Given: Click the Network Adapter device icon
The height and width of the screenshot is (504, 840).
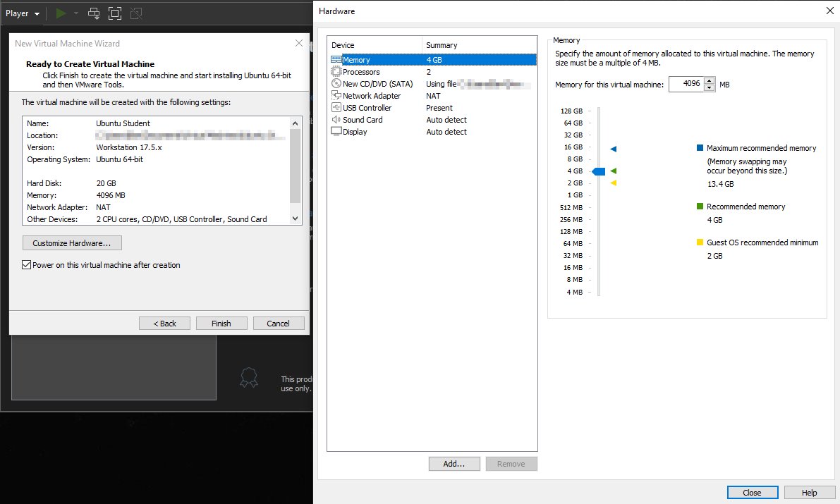Looking at the screenshot, I should [336, 96].
